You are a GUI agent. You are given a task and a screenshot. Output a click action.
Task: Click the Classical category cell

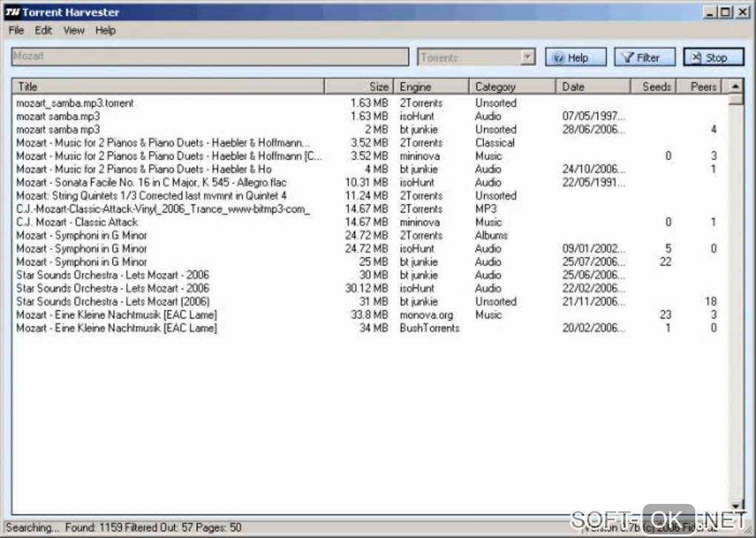(494, 143)
